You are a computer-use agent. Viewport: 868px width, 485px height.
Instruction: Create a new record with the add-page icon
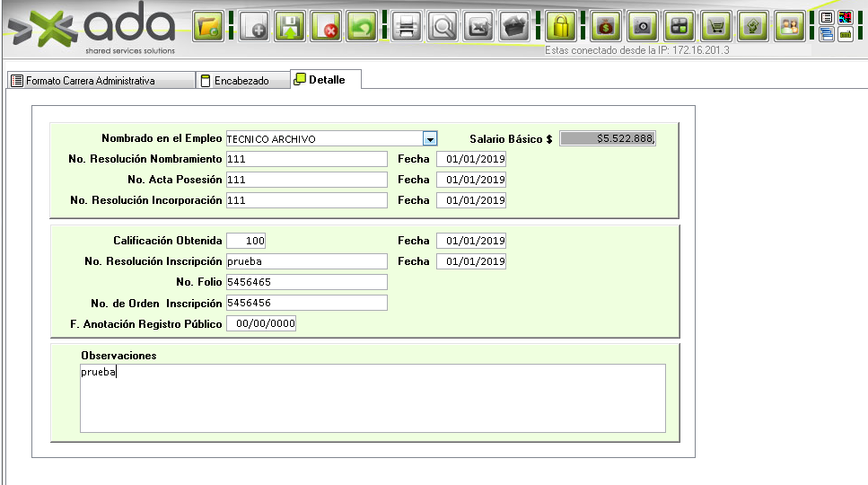tap(255, 26)
